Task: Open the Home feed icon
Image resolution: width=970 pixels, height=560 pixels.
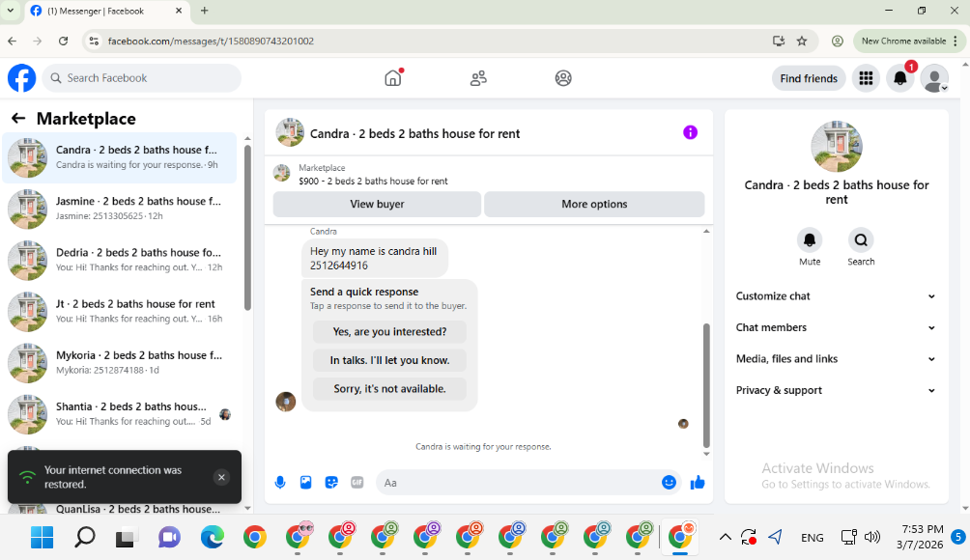Action: pyautogui.click(x=393, y=78)
